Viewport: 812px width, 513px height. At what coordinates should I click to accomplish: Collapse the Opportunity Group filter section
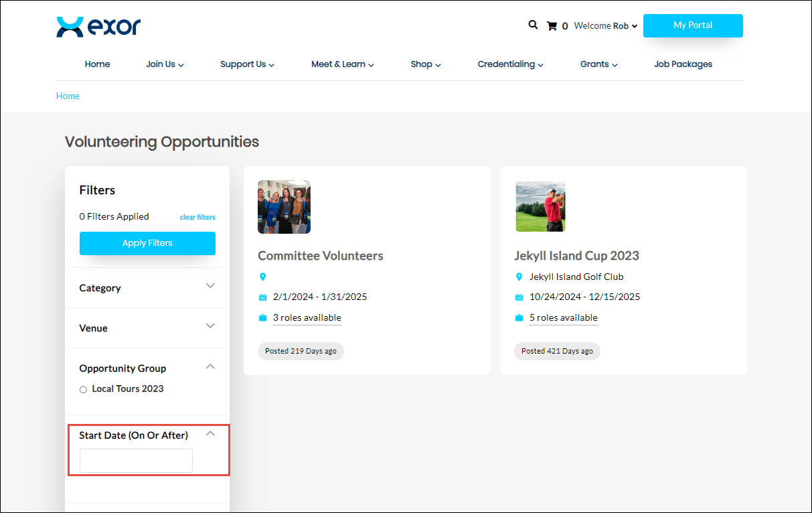click(210, 366)
